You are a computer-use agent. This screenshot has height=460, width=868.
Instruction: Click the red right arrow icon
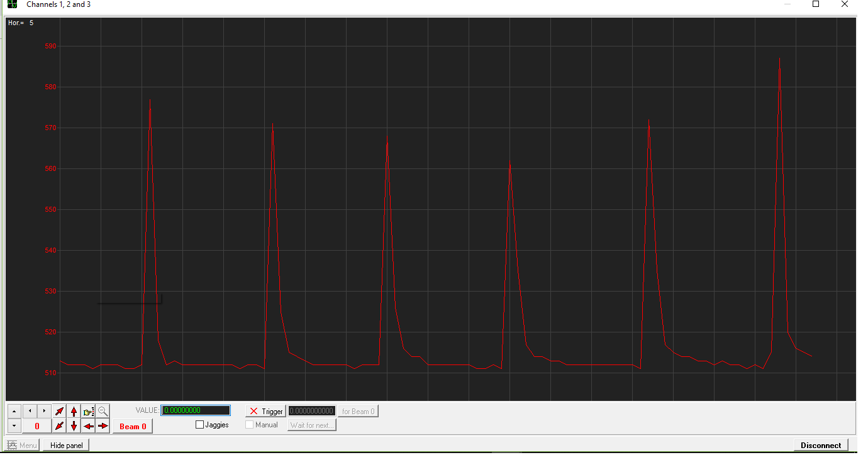103,426
